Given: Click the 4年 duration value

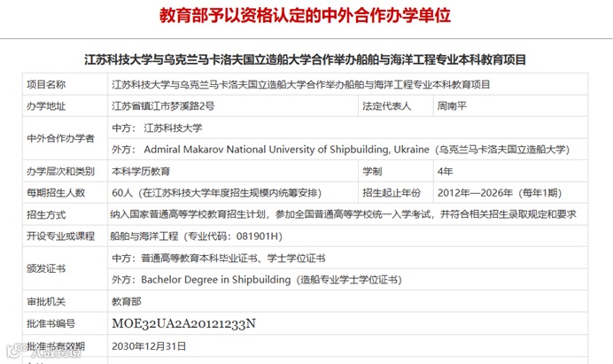Looking at the screenshot, I should coord(446,171).
